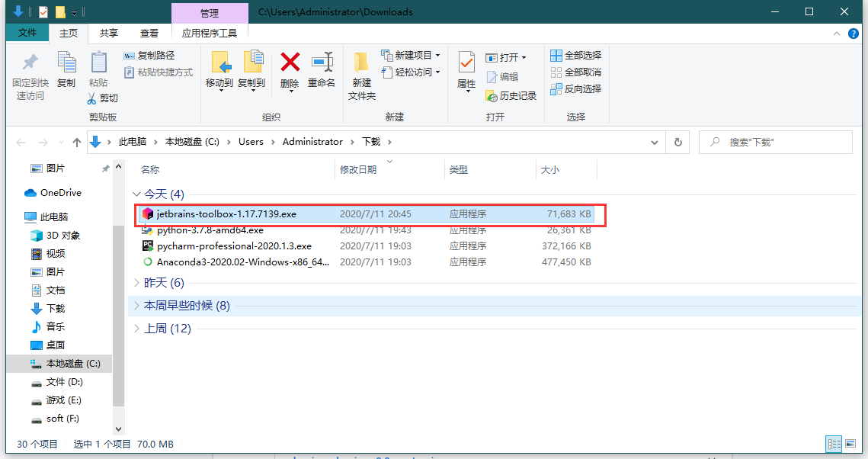Click the search box 搜索"下载"
This screenshot has height=459, width=868.
(x=776, y=143)
